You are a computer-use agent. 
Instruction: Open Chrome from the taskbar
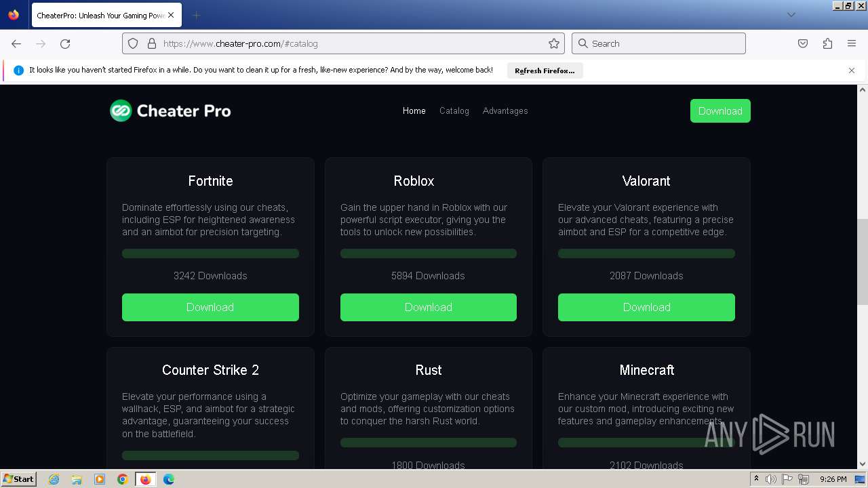(123, 479)
